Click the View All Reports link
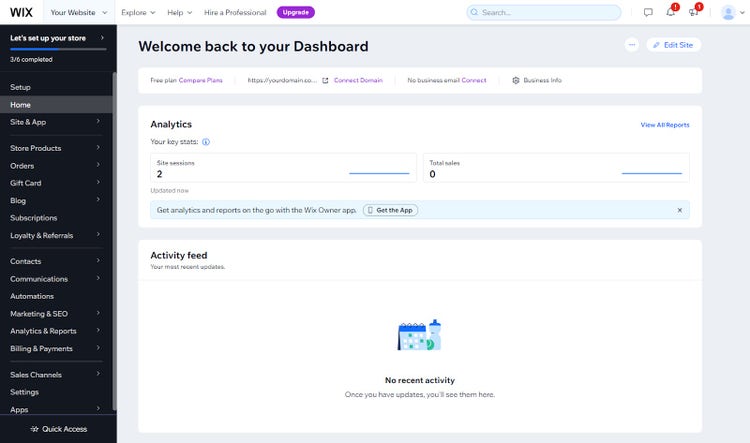 pyautogui.click(x=665, y=125)
